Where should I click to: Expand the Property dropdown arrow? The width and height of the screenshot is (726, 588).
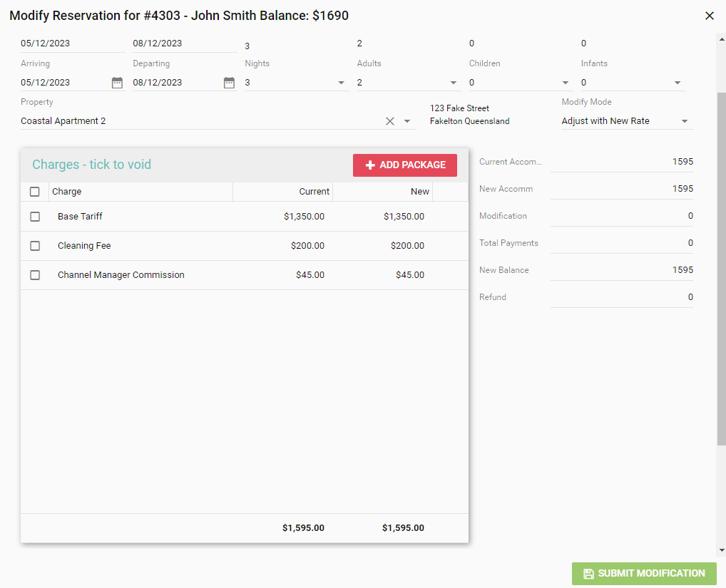click(x=407, y=121)
